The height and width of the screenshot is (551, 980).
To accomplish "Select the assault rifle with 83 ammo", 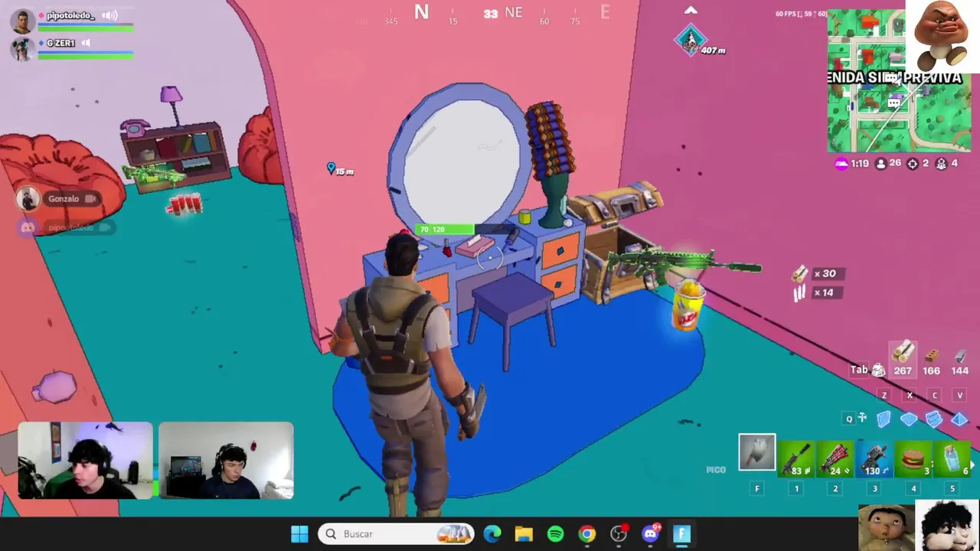I will pos(796,459).
